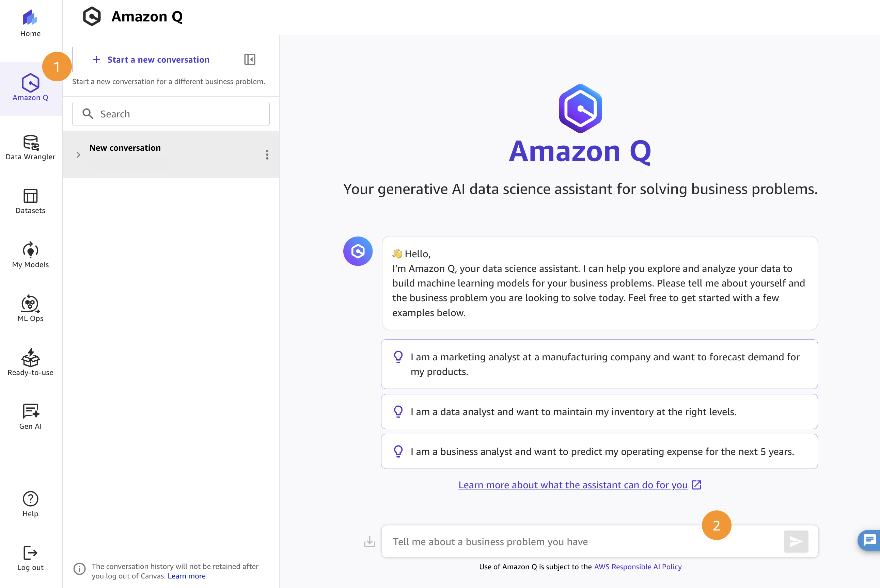Open the Home page icon
This screenshot has width=880, height=588.
pos(30,17)
